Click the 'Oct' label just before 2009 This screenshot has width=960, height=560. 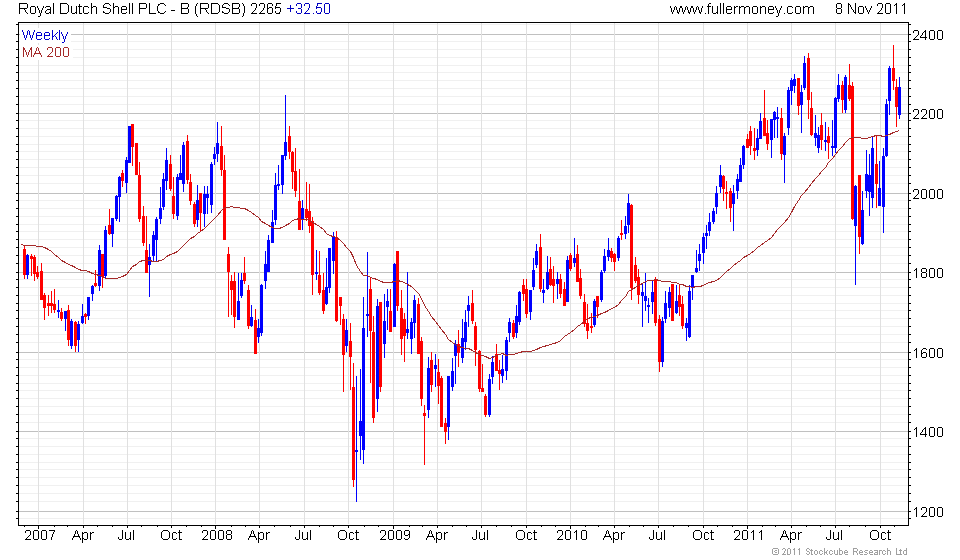[x=348, y=535]
